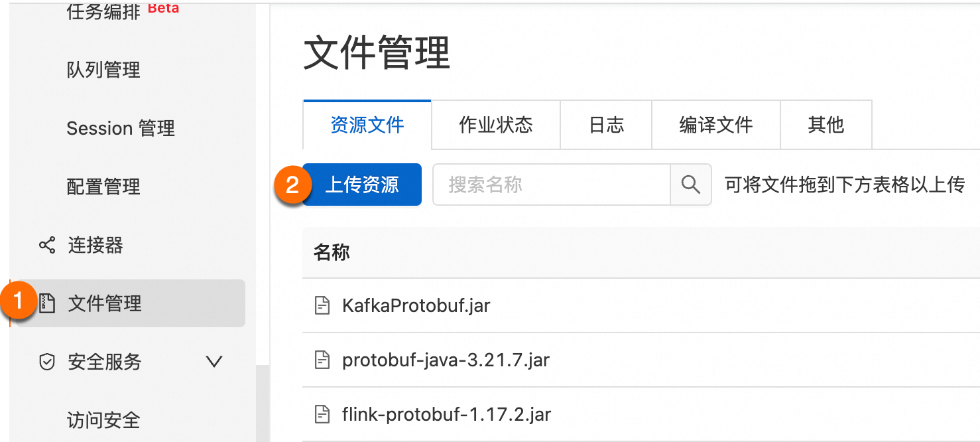Open 队列管理 in the sidebar
Viewport: 980px width, 442px height.
(103, 70)
